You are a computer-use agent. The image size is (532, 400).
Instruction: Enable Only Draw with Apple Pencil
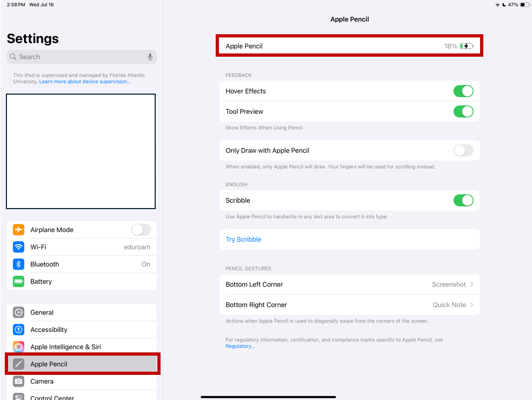coord(463,150)
